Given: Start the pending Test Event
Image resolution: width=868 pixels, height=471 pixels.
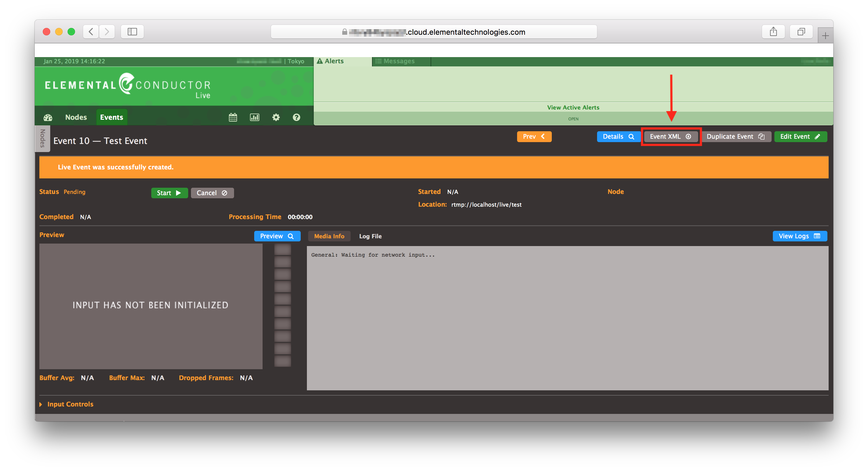Looking at the screenshot, I should [170, 192].
